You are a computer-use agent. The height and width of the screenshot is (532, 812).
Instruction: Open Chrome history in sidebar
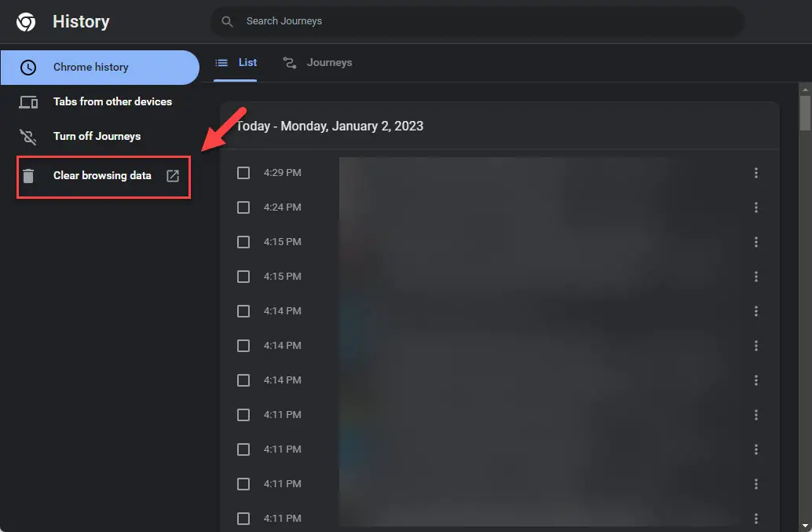(x=100, y=68)
